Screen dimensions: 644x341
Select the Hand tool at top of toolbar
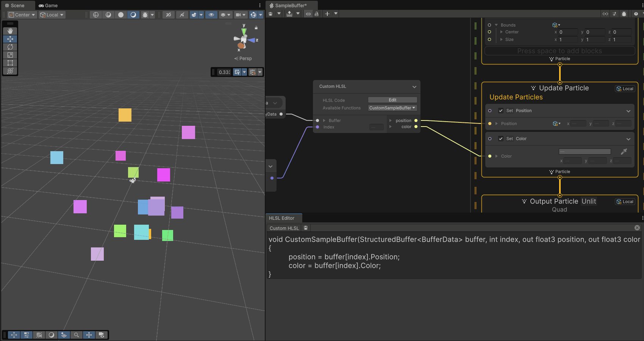tap(10, 31)
